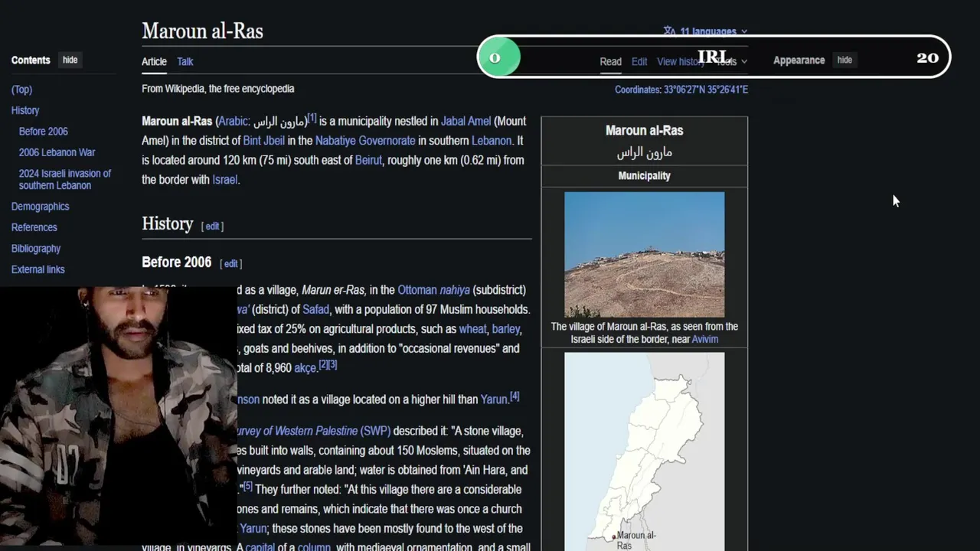
Task: Open the akçe link
Action: 305,368
